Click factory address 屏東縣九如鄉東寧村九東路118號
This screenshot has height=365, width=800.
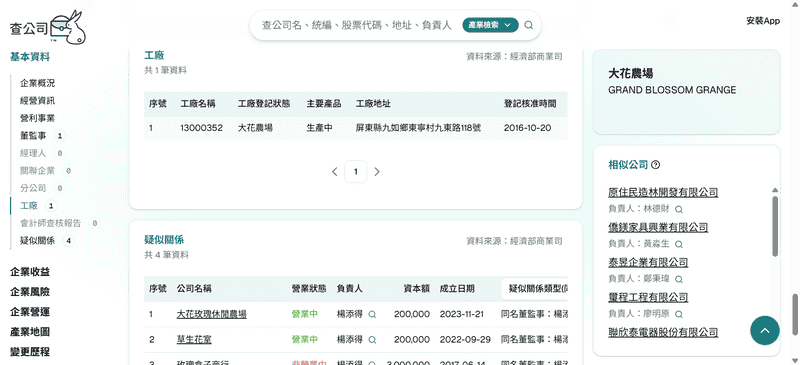pos(418,128)
